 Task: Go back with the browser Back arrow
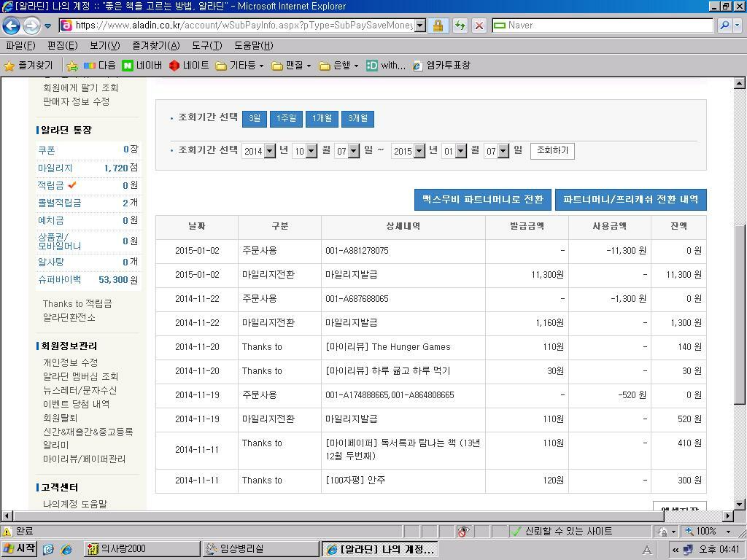pyautogui.click(x=12, y=26)
